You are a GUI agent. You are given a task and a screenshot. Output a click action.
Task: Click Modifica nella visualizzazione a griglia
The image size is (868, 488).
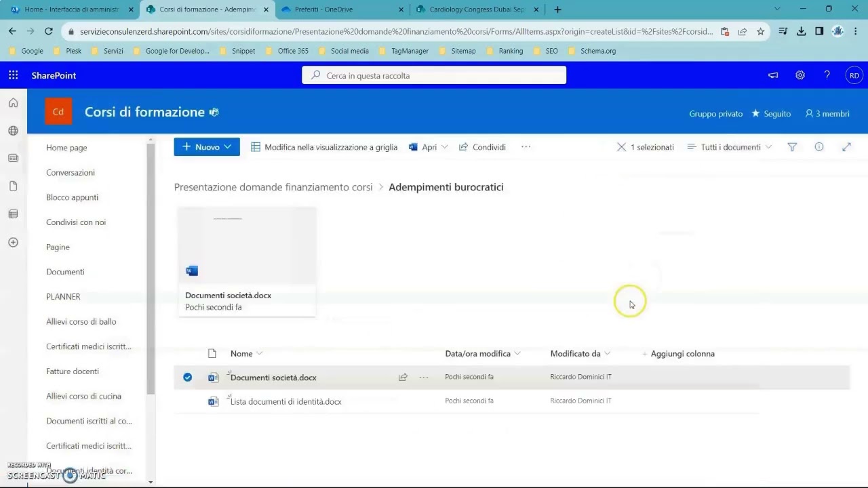[324, 147]
